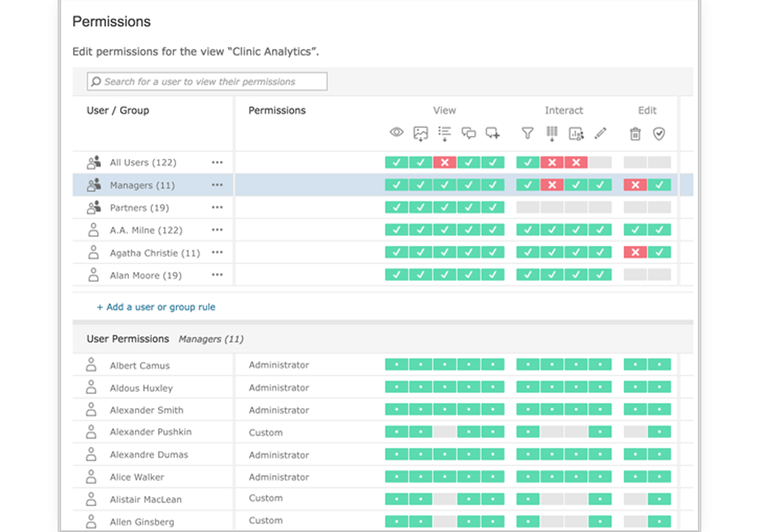Click the View Comments speech bubbles icon
The width and height of the screenshot is (759, 532).
(x=469, y=134)
